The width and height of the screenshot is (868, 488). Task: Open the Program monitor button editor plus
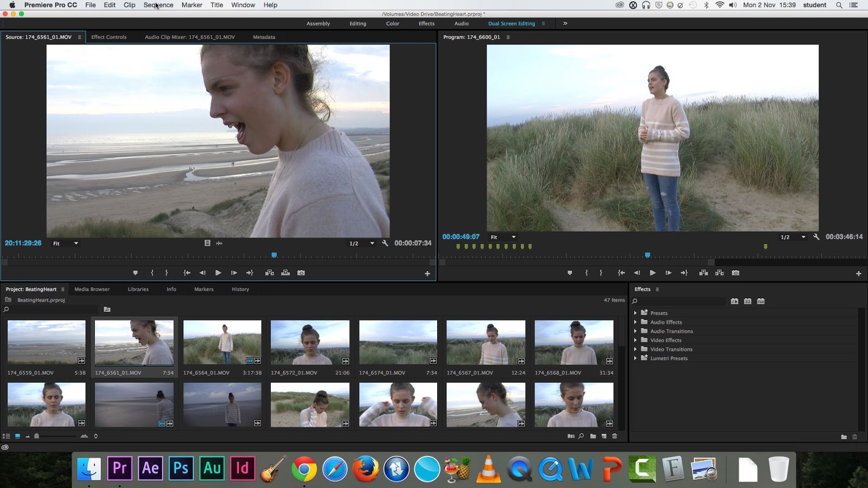tap(859, 274)
